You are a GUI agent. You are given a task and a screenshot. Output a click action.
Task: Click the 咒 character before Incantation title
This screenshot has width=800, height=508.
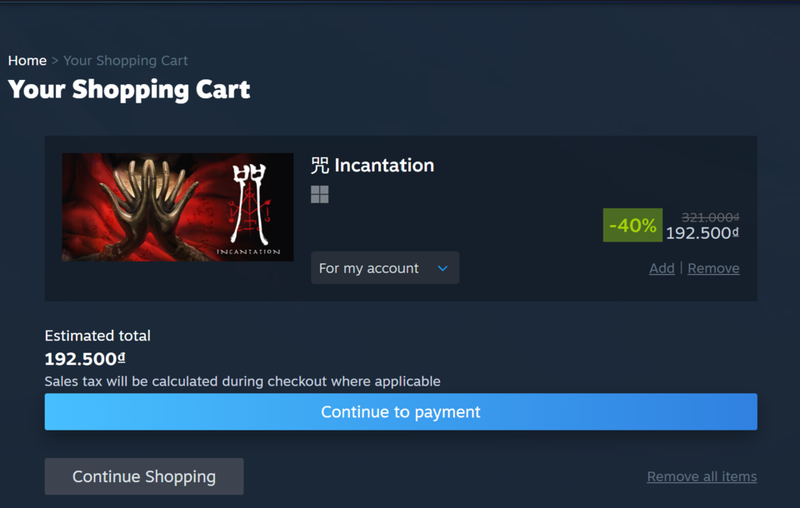point(320,165)
